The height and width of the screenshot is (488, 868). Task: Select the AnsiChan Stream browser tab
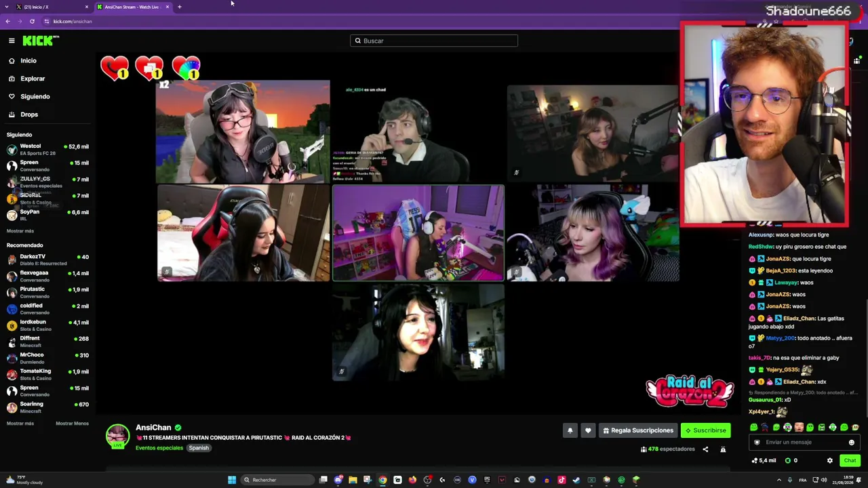pos(133,7)
